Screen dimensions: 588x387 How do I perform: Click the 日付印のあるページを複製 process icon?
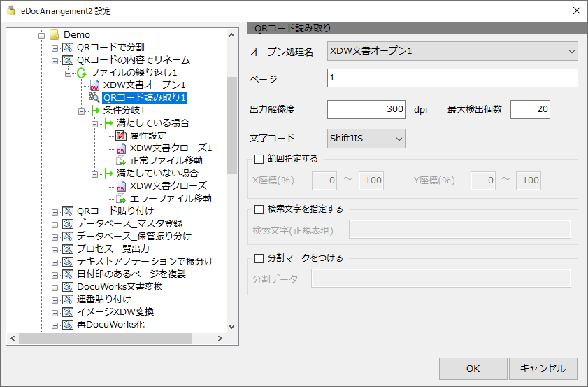click(x=68, y=274)
